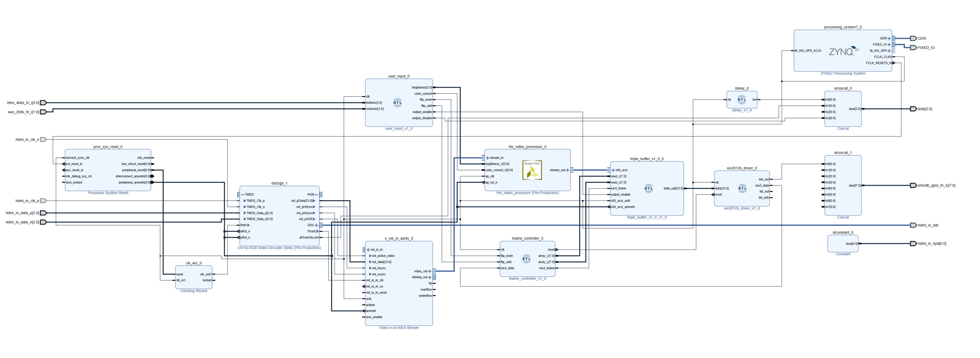
Task: Click the RTL icon in blinky_0 block
Action: (741, 100)
